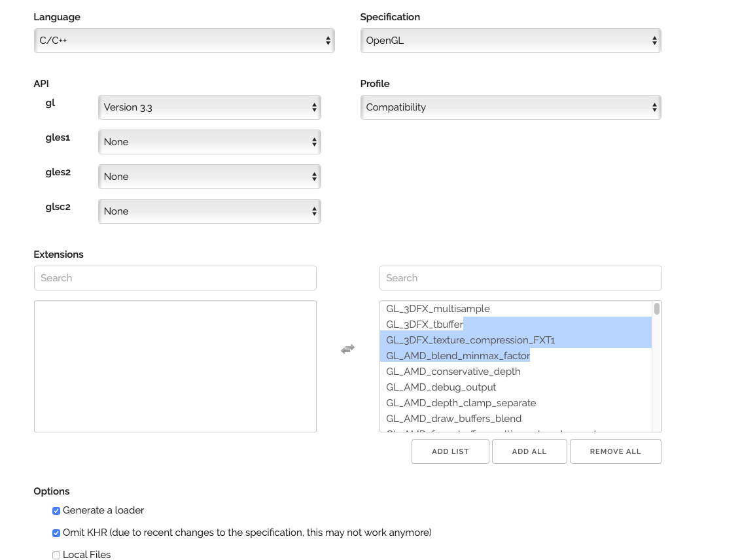The width and height of the screenshot is (740, 560).
Task: Click the REMOVE ALL button
Action: (x=615, y=451)
